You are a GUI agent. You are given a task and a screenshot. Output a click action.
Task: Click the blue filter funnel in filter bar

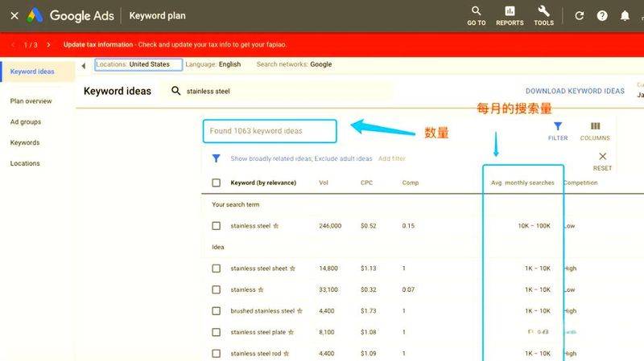click(x=216, y=158)
